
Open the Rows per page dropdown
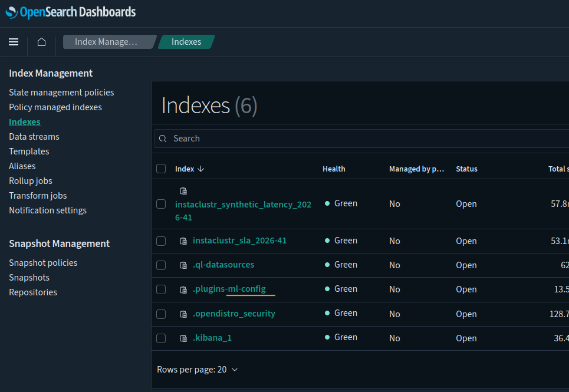coord(198,370)
